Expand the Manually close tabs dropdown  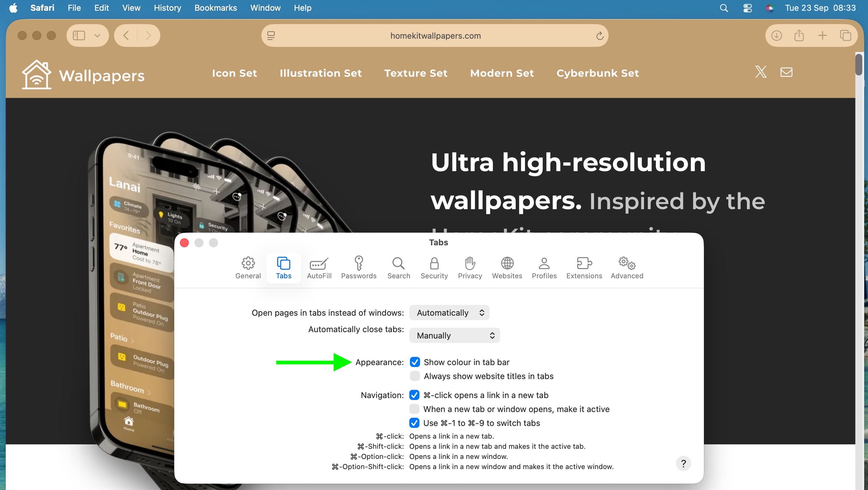tap(454, 335)
